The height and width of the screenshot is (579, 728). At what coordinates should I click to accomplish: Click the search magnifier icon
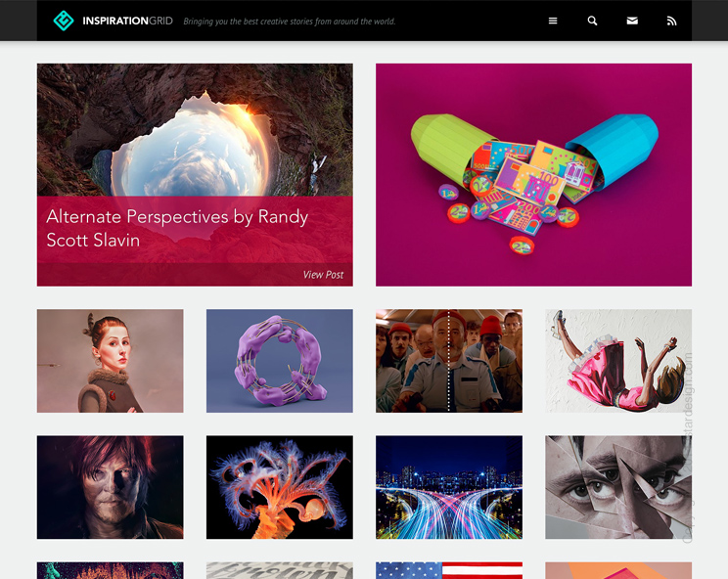tap(592, 21)
